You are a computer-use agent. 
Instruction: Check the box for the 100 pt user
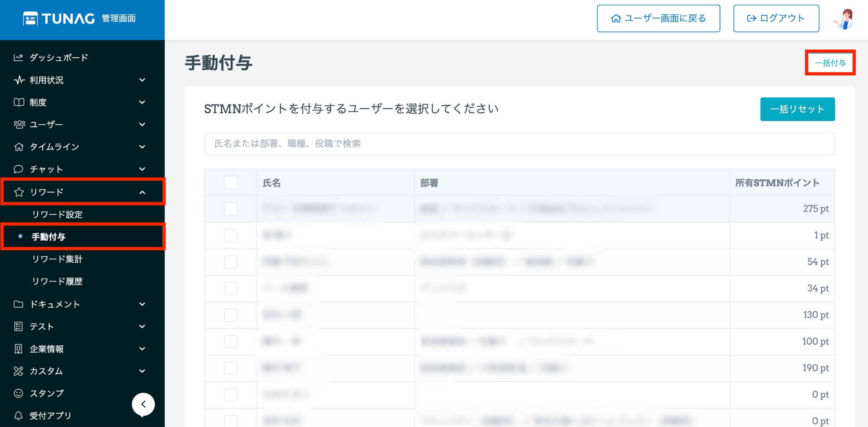pyautogui.click(x=231, y=341)
